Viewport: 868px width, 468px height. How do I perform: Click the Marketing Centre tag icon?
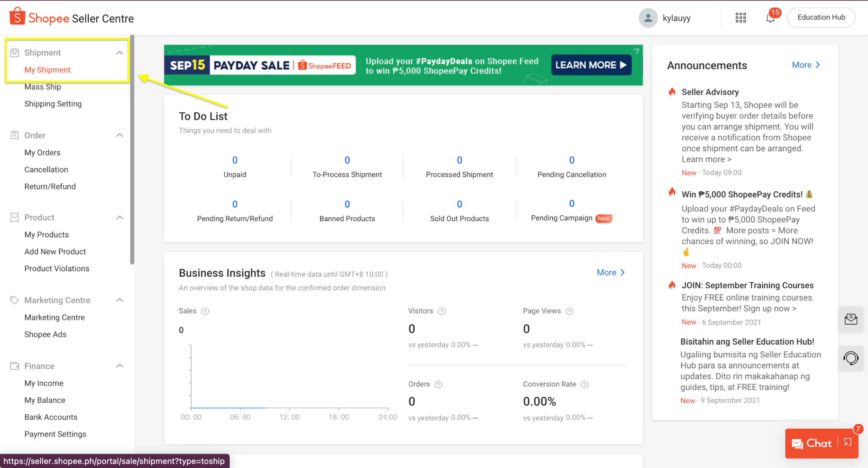pyautogui.click(x=15, y=300)
